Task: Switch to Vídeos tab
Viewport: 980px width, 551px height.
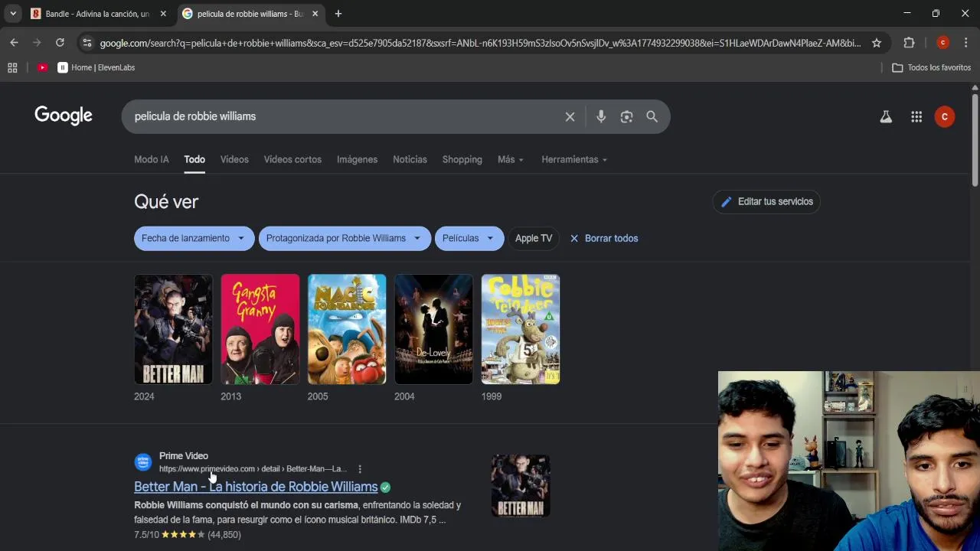Action: 234,159
